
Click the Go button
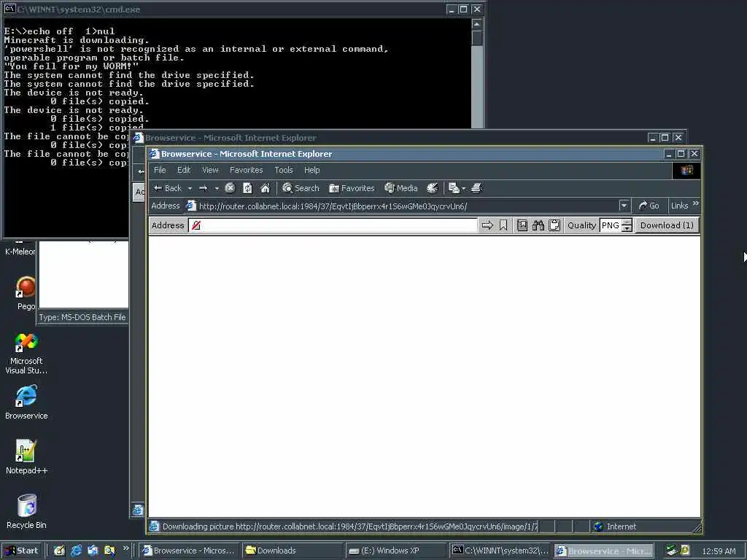tap(649, 206)
